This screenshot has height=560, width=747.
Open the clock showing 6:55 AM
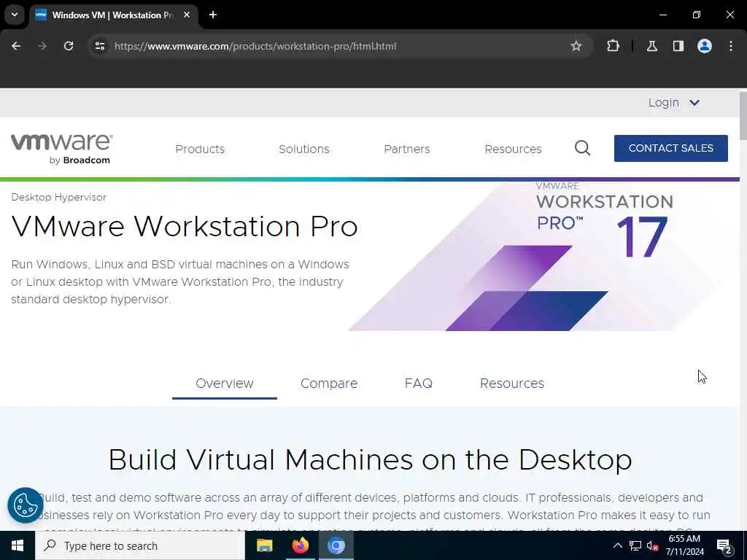(684, 545)
